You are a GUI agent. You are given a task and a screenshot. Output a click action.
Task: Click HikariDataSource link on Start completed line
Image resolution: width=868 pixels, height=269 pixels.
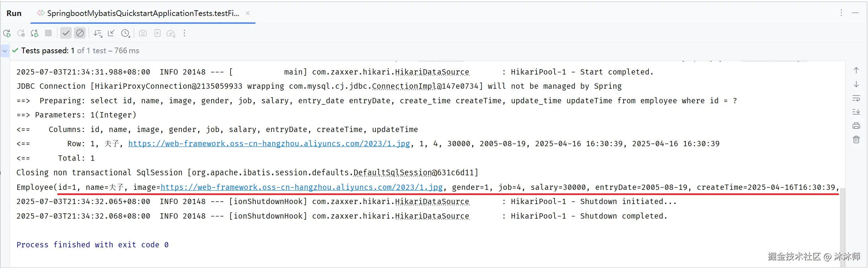pyautogui.click(x=432, y=72)
